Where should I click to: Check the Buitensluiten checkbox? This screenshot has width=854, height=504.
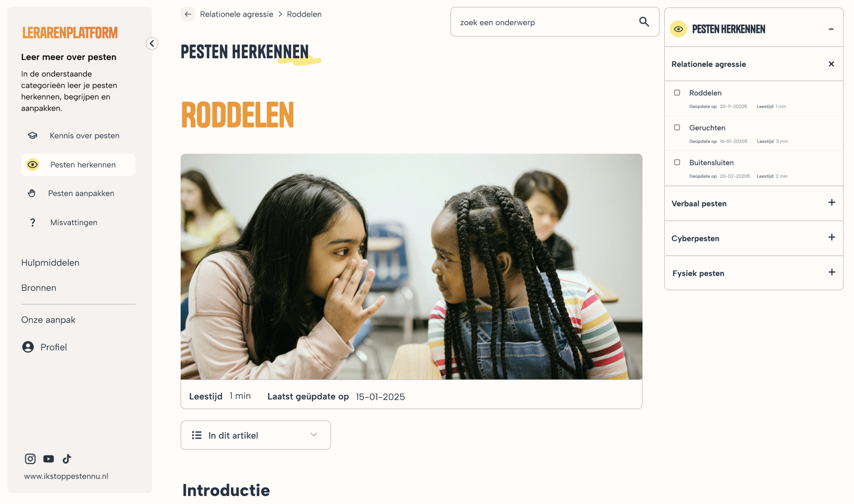(677, 163)
